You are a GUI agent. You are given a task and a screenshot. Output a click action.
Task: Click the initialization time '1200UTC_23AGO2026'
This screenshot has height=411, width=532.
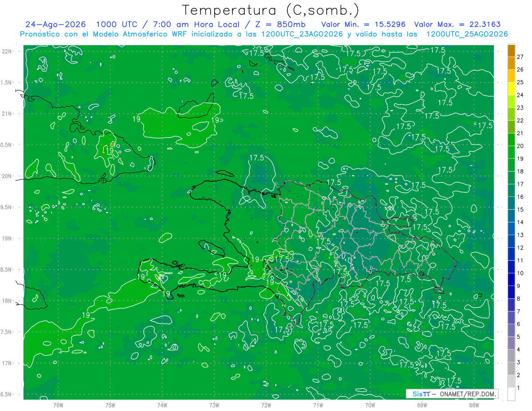pyautogui.click(x=302, y=34)
